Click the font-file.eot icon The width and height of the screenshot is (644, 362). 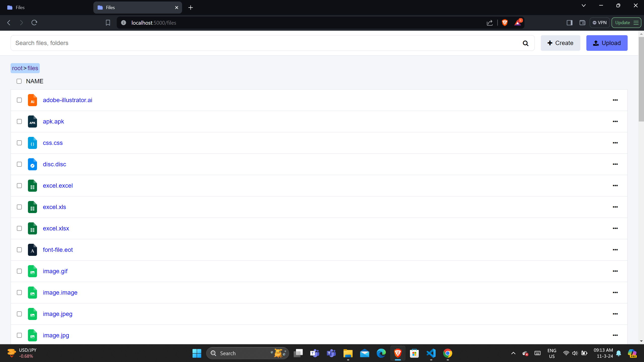click(x=32, y=250)
